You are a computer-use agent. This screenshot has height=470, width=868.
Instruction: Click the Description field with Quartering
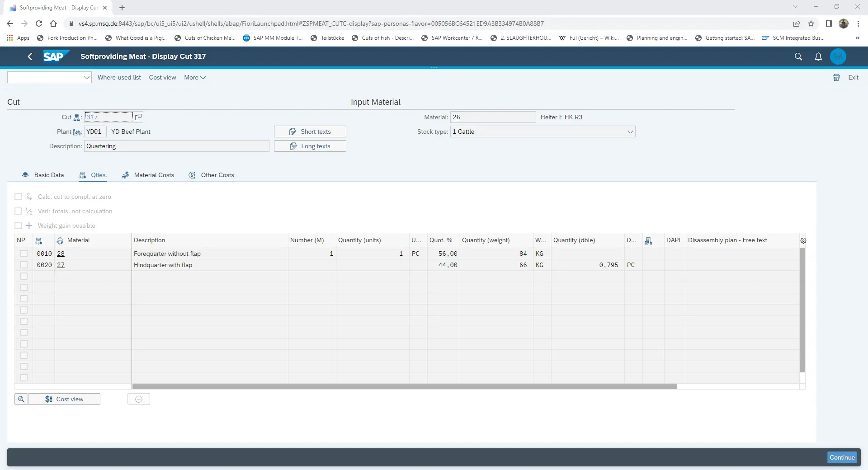tap(177, 146)
